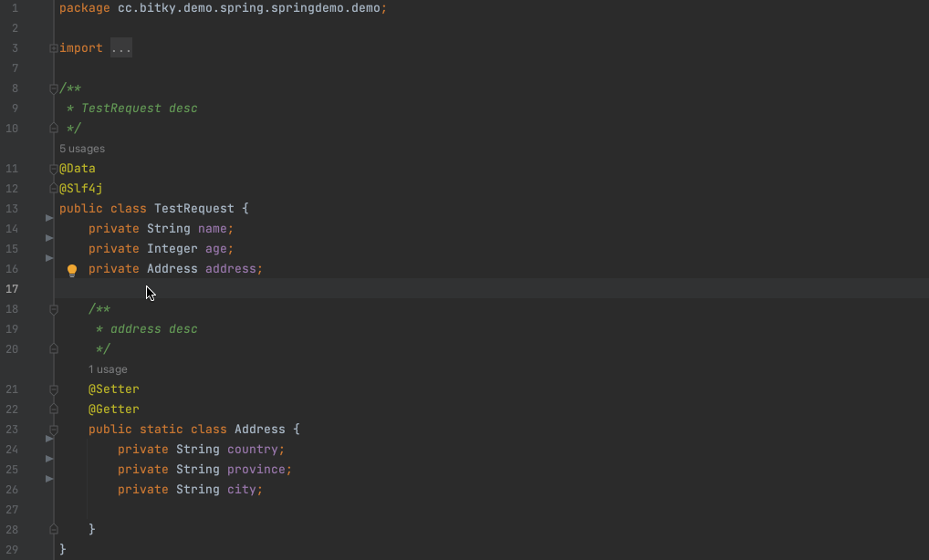Image resolution: width=929 pixels, height=560 pixels.
Task: Open the 1 usage hint above the Address class
Action: [x=108, y=368]
